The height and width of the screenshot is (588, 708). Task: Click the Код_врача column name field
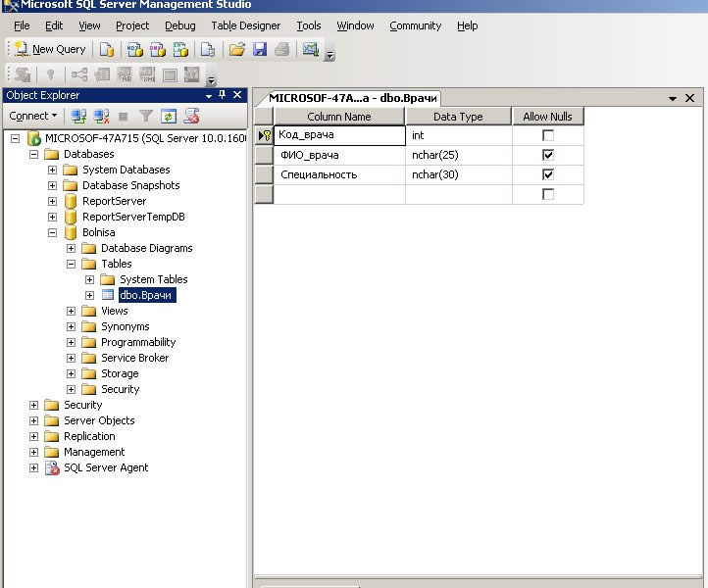click(x=339, y=135)
